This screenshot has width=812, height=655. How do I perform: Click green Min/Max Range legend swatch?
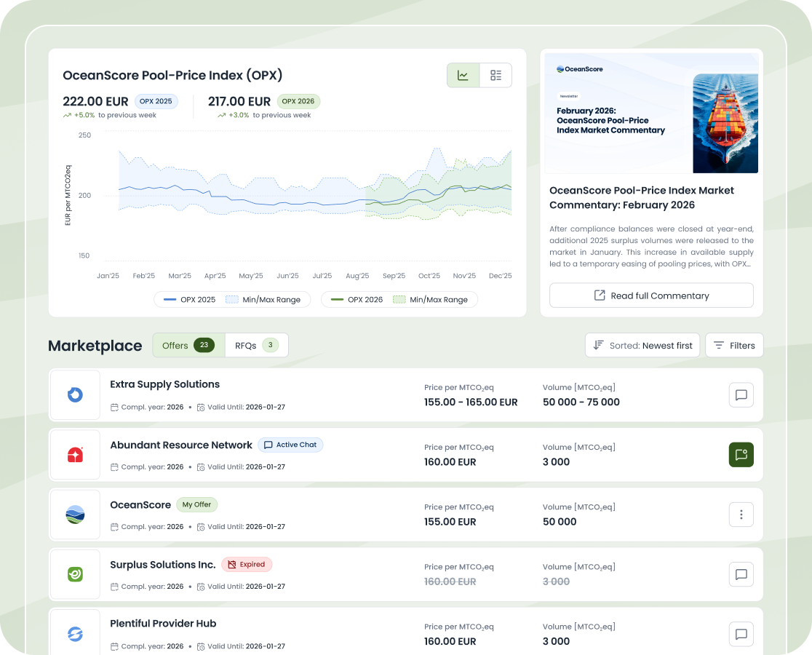399,299
